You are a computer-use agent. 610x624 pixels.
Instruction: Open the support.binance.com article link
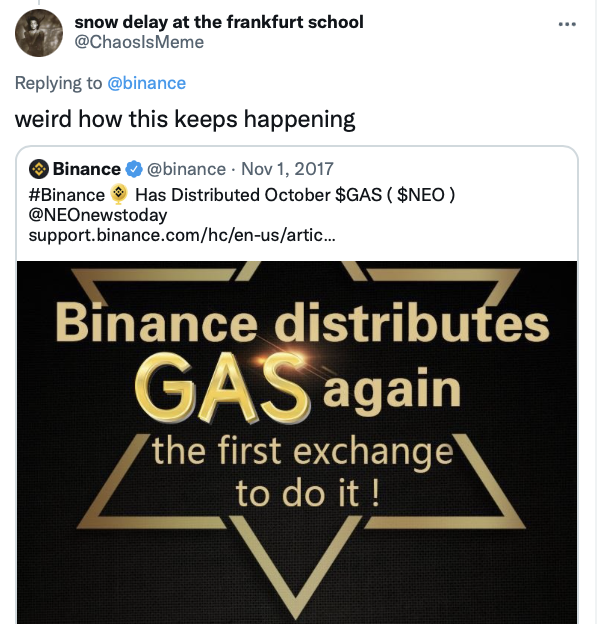click(x=182, y=235)
